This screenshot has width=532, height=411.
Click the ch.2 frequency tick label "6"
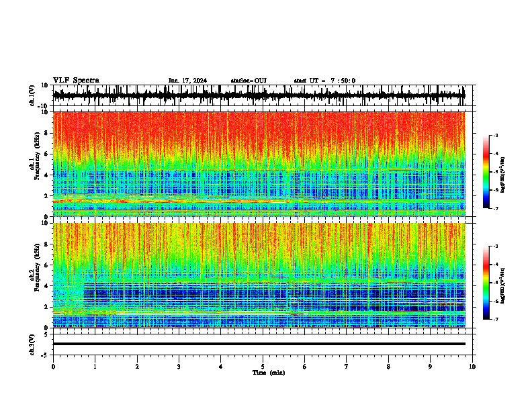point(47,265)
